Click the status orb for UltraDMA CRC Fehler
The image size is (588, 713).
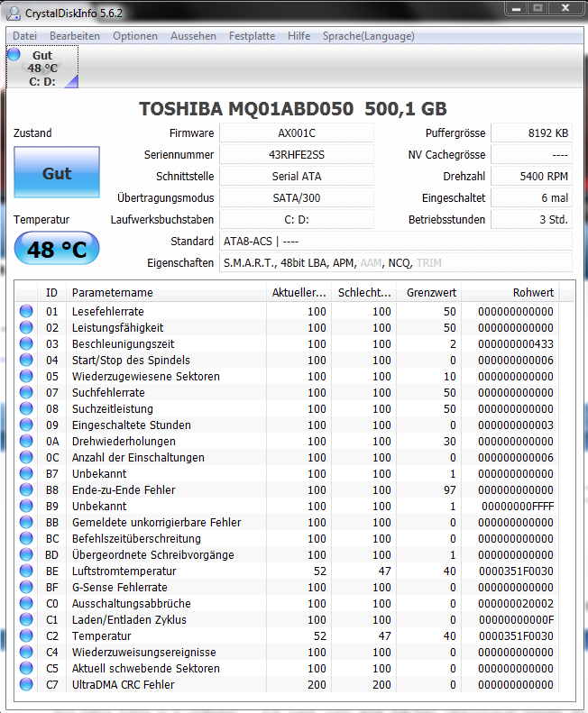click(x=26, y=684)
